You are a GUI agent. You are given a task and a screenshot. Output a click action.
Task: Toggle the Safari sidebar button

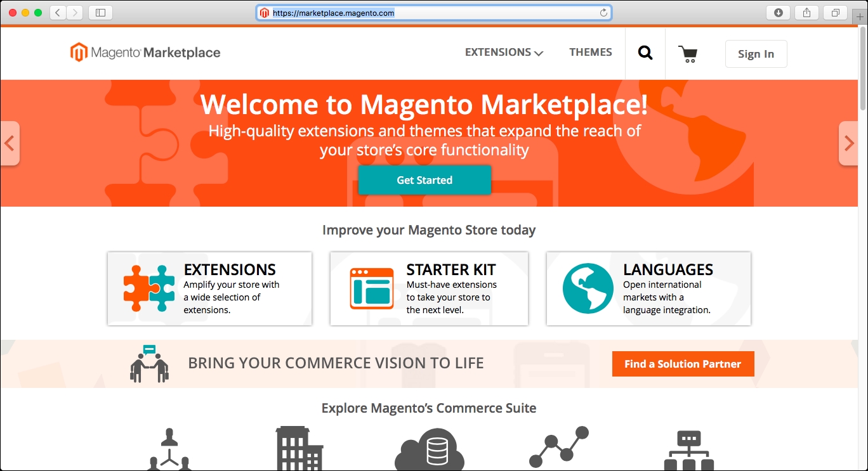tap(100, 13)
